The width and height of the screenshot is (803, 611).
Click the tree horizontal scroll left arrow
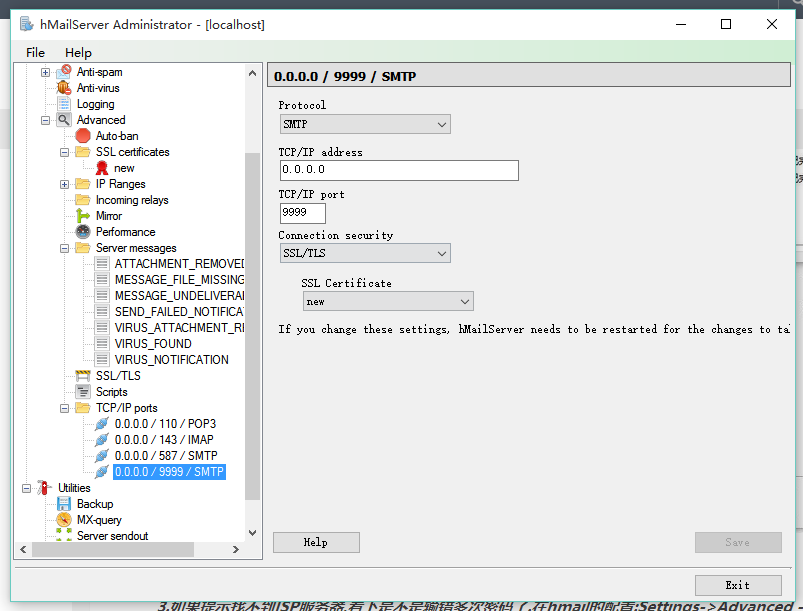(23, 550)
